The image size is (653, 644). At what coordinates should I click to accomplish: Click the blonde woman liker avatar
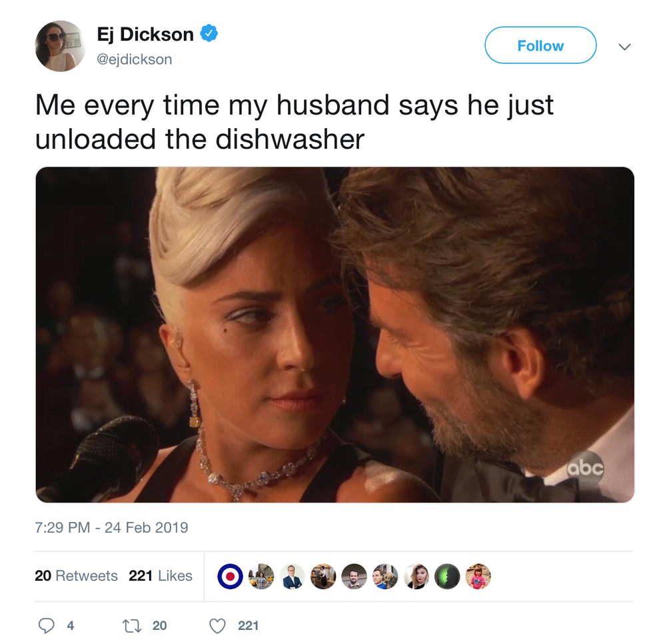(x=416, y=576)
